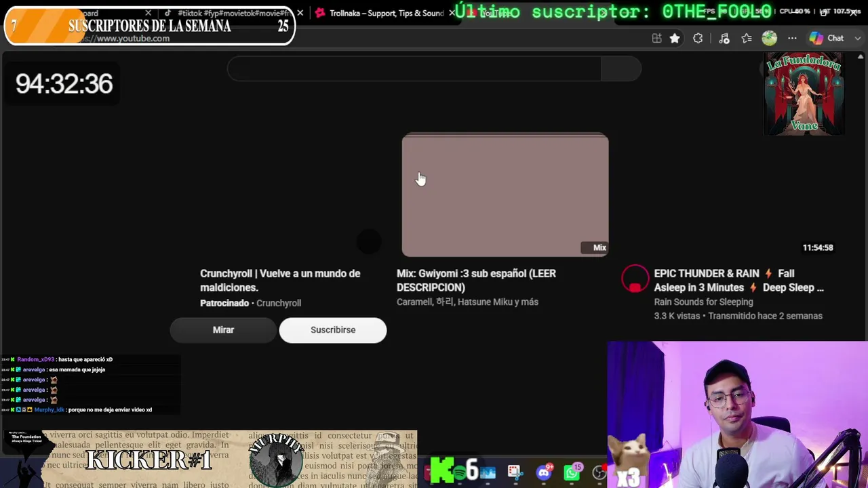Image resolution: width=868 pixels, height=488 pixels.
Task: Focus the YouTube search field
Action: click(x=414, y=68)
